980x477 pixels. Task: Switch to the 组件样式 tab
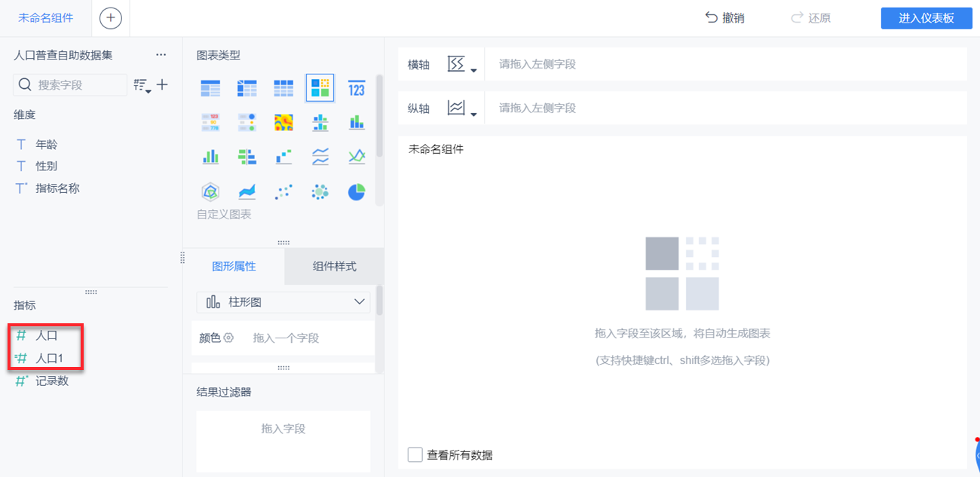335,266
